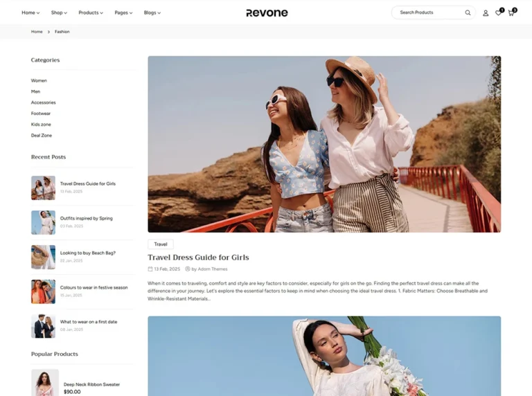This screenshot has height=396, width=532.
Task: Select the Men category
Action: click(35, 91)
